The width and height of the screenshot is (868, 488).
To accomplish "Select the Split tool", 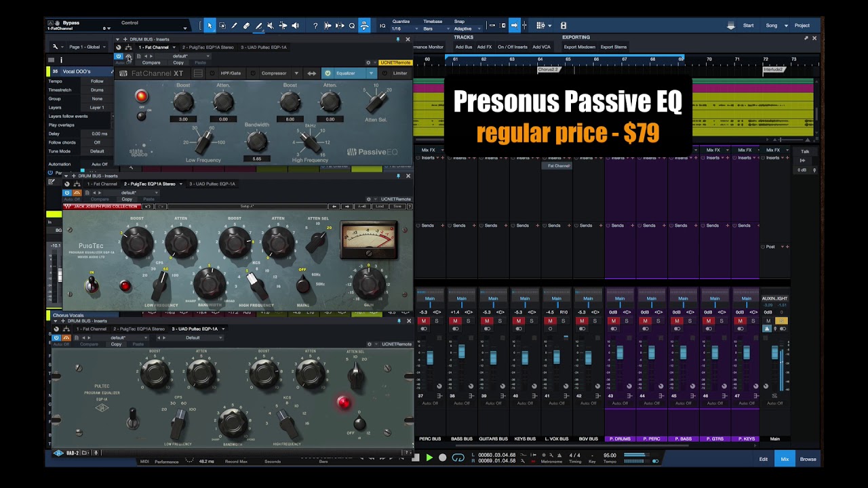I will click(x=234, y=26).
